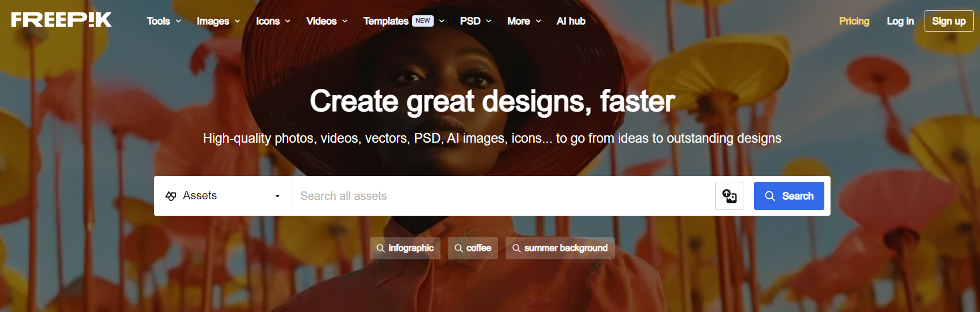This screenshot has height=312, width=980.
Task: Click the magnifier icon on the coffee tag
Action: 459,249
